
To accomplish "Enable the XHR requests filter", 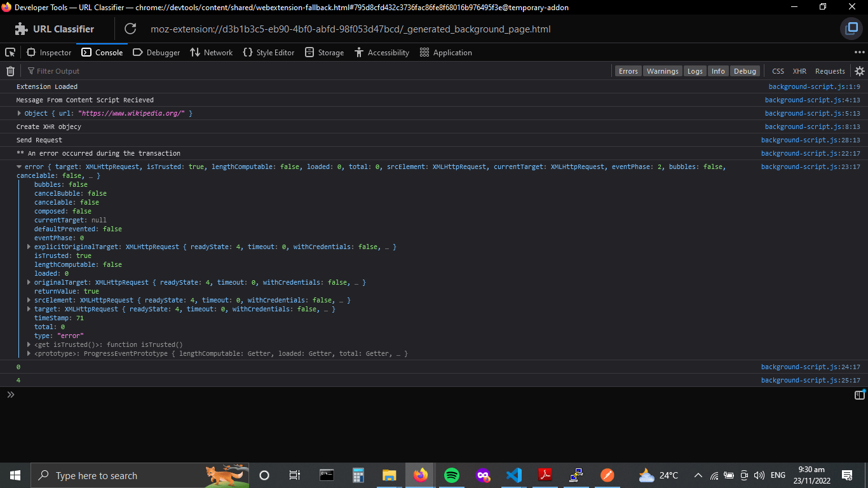I will click(x=799, y=71).
